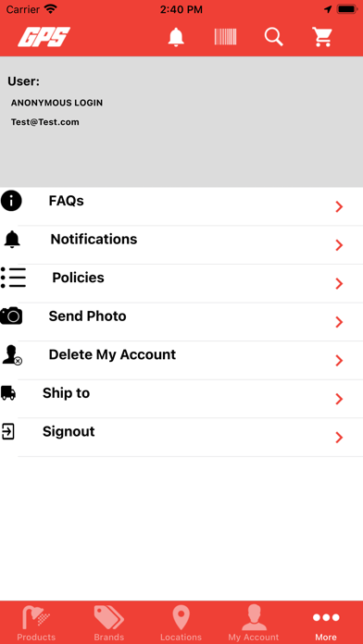Viewport: 363px width, 644px height.
Task: Choose the Signout menu row
Action: coord(181,437)
